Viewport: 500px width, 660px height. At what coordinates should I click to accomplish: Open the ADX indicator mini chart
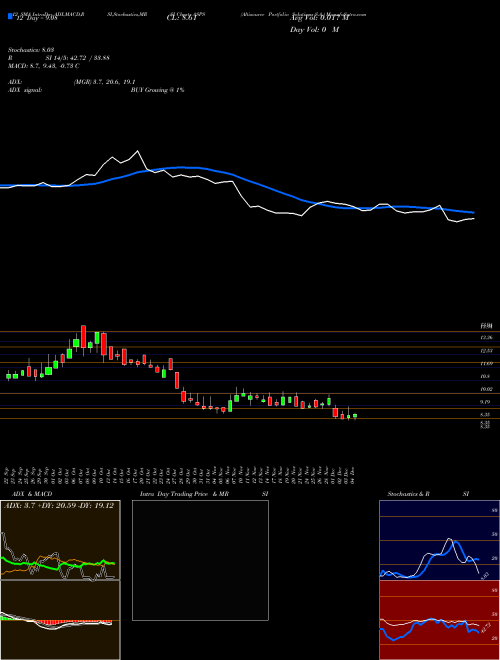click(60, 540)
